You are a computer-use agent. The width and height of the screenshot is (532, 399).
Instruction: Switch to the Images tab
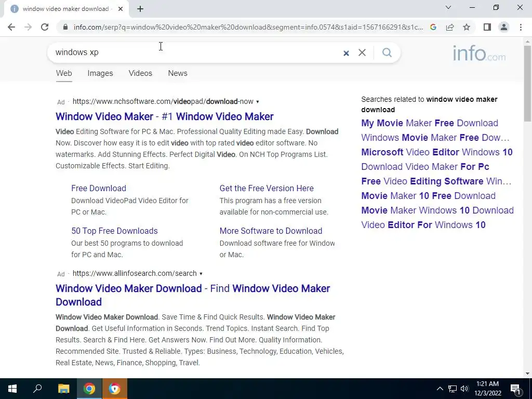(x=100, y=73)
